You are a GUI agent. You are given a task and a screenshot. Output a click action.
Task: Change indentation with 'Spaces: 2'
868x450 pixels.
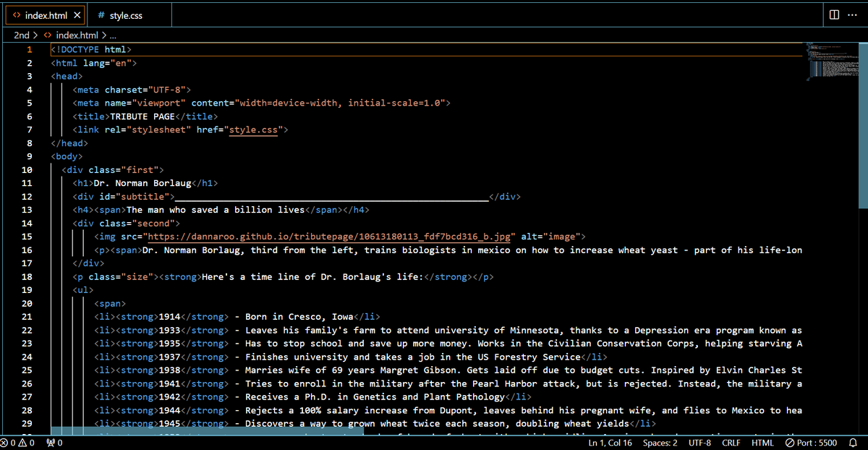(x=660, y=443)
